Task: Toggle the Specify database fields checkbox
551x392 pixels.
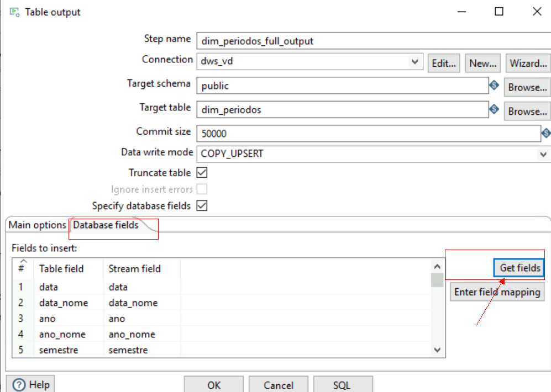Action: [x=202, y=205]
